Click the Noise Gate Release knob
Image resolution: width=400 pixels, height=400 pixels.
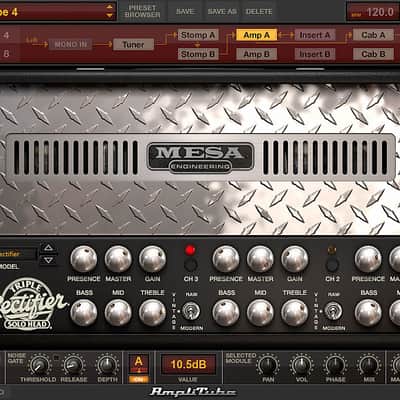[73, 365]
